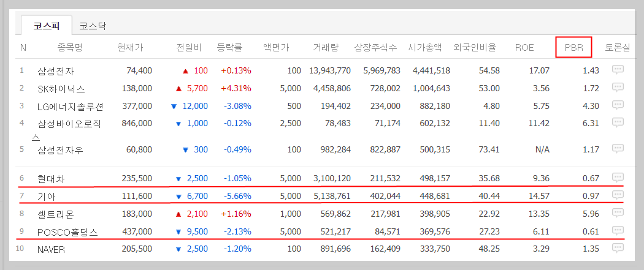Open discussion room icon for 기아
Screen dimensions: 644x270
[x=618, y=195]
